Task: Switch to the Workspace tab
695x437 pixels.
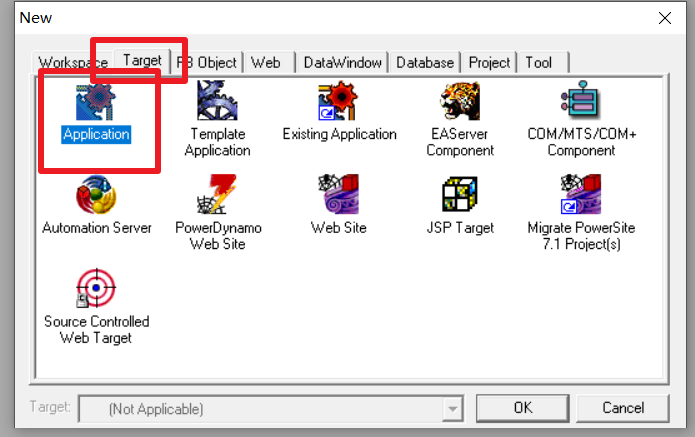Action: coord(73,63)
